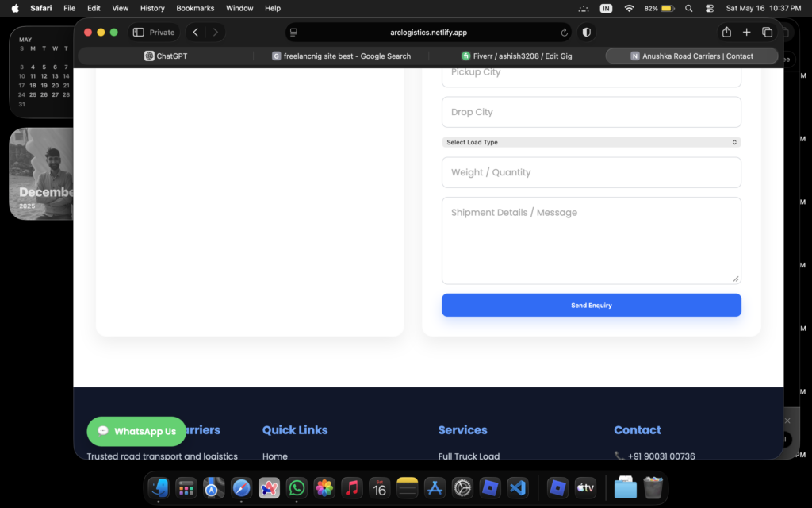Screen dimensions: 812x508
Task: Click the arclogistics.netlify.app address bar
Action: click(x=428, y=32)
